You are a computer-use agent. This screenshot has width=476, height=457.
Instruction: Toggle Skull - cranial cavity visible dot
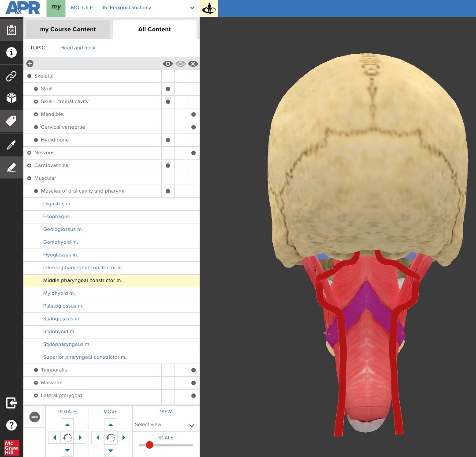point(168,102)
